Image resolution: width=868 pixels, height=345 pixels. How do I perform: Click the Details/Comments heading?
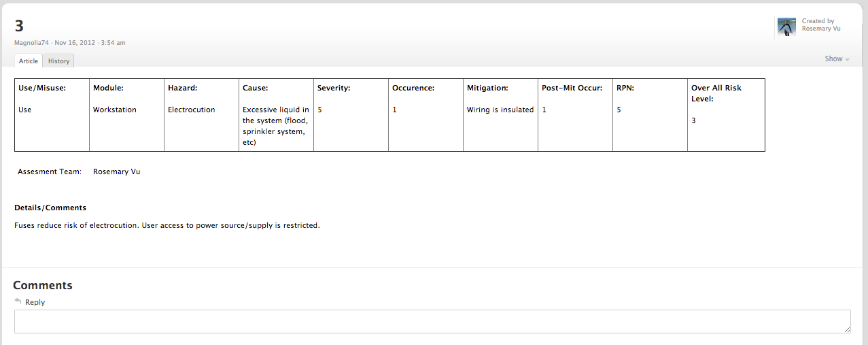50,208
